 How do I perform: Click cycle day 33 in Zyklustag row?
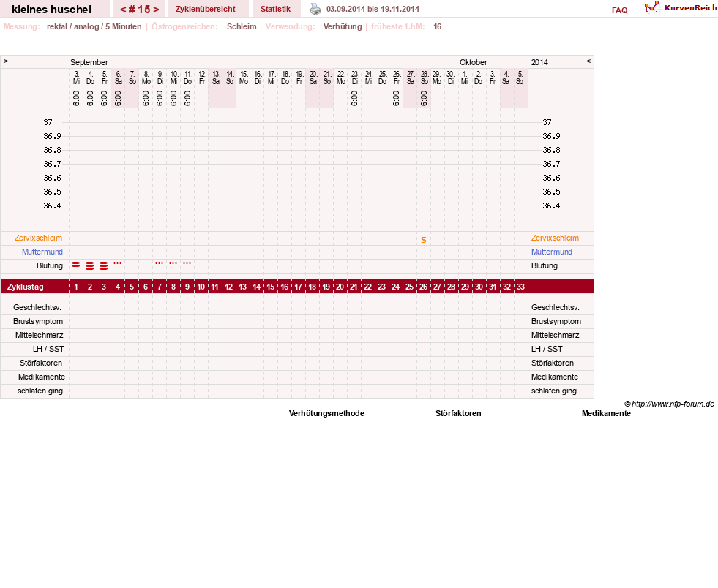520,287
